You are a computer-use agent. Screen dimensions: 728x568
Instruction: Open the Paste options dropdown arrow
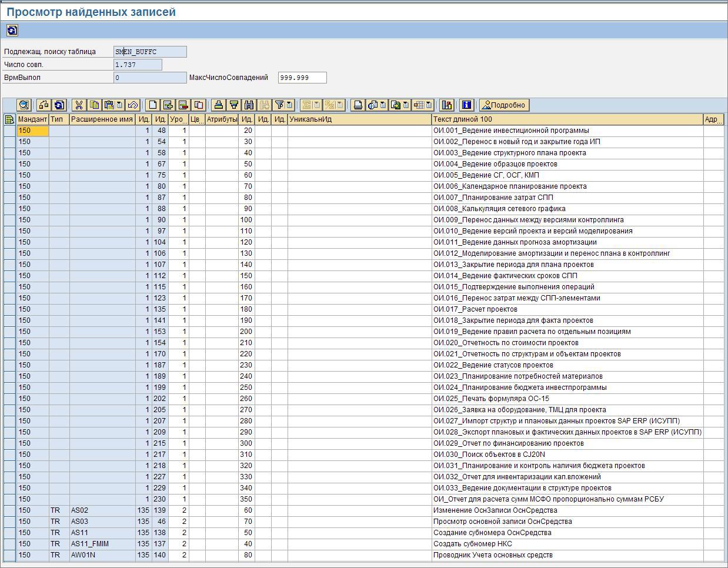[x=119, y=105]
